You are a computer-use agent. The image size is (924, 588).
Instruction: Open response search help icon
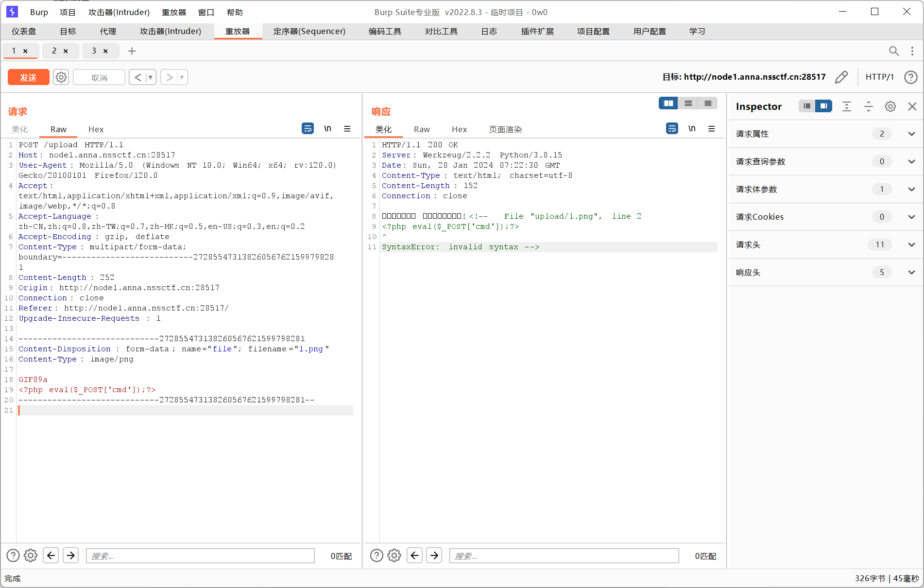click(376, 555)
